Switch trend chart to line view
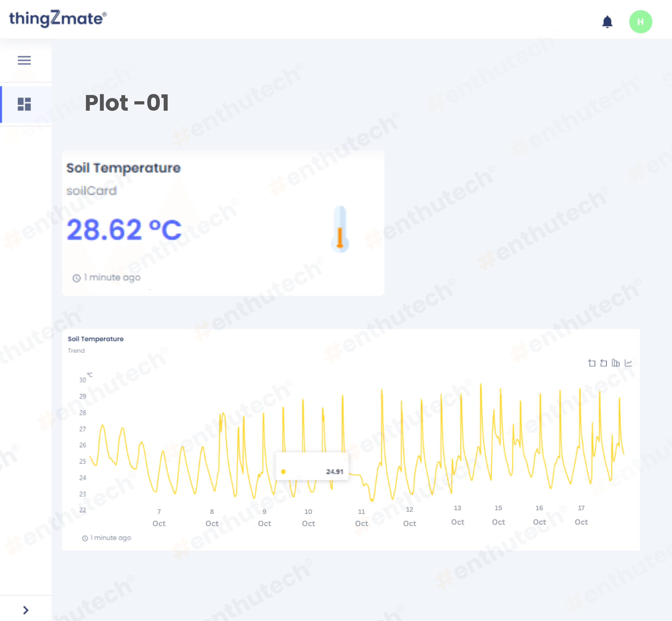672x621 pixels. point(628,363)
